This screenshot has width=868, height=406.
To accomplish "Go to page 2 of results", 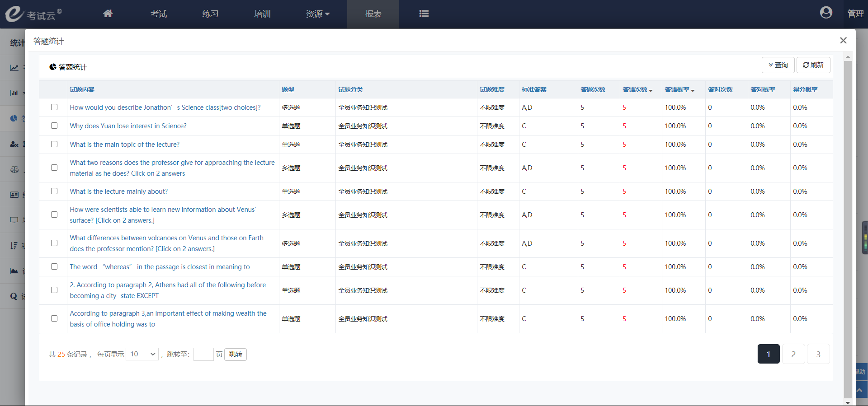I will (x=793, y=354).
